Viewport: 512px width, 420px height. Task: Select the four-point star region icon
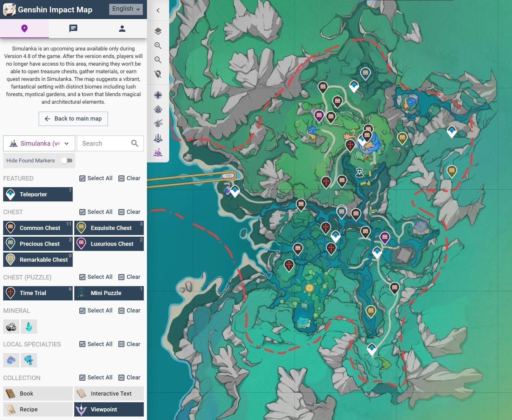coord(158,95)
